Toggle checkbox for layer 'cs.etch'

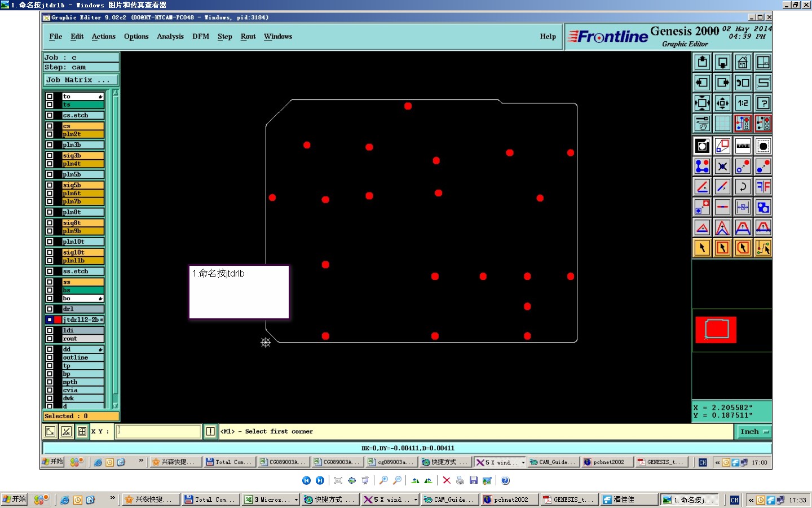(50, 115)
